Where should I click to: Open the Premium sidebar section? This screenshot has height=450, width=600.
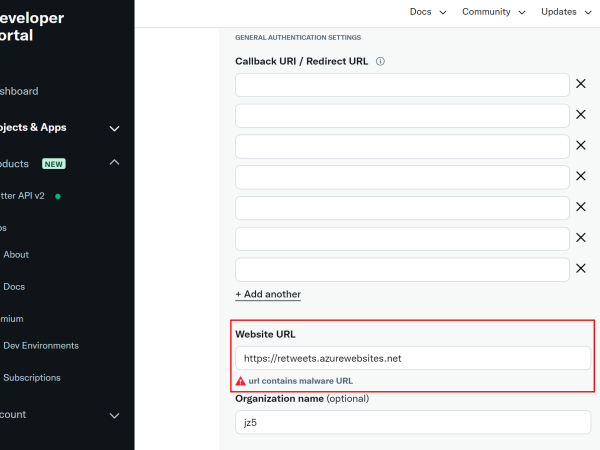pyautogui.click(x=12, y=319)
